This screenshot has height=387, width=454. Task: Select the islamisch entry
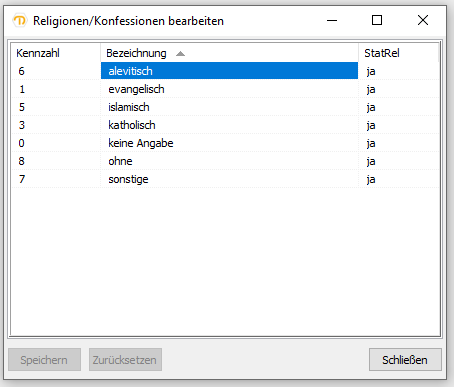click(129, 107)
